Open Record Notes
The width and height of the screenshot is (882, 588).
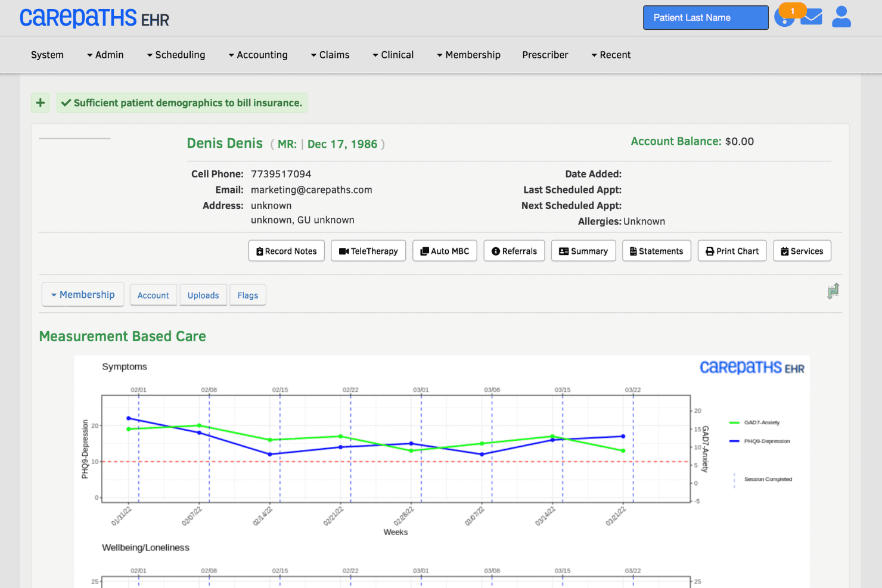pos(287,251)
